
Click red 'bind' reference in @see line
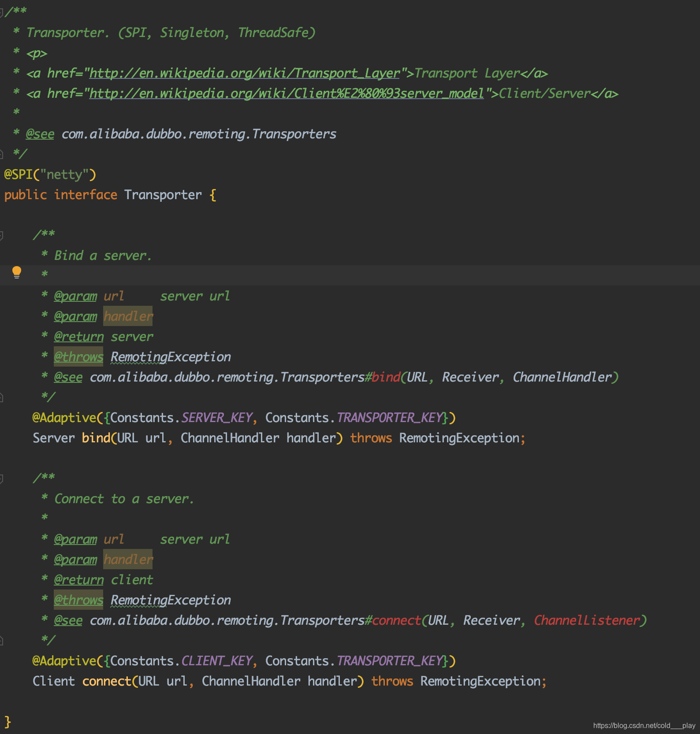click(x=386, y=377)
